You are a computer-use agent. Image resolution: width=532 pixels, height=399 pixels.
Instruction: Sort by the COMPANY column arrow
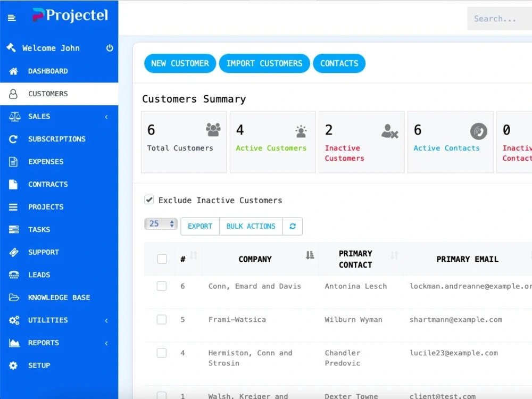pyautogui.click(x=310, y=255)
